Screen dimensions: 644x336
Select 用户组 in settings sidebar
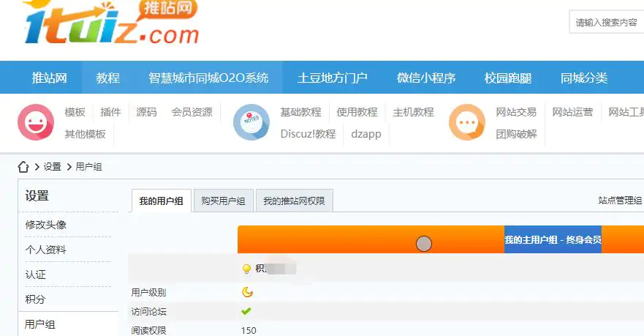click(40, 324)
